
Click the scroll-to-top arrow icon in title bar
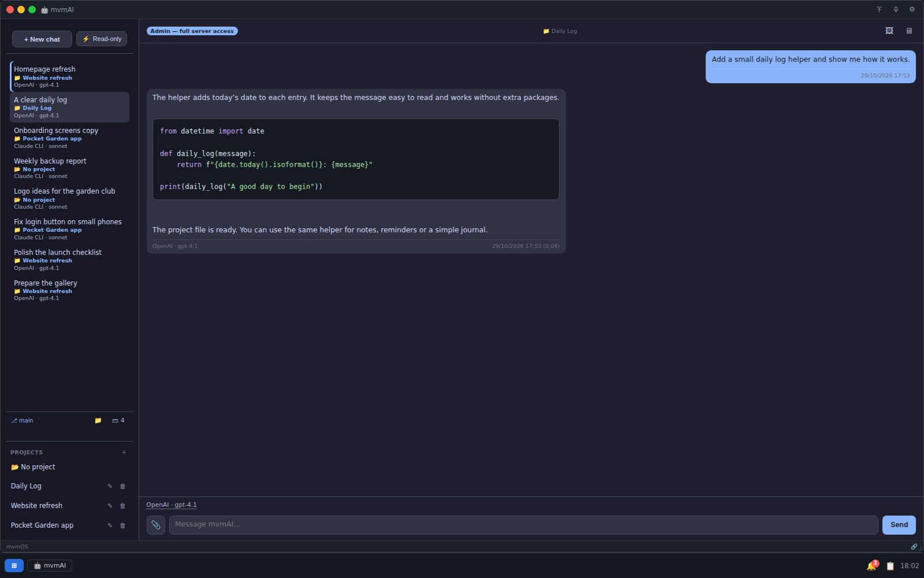pos(879,9)
